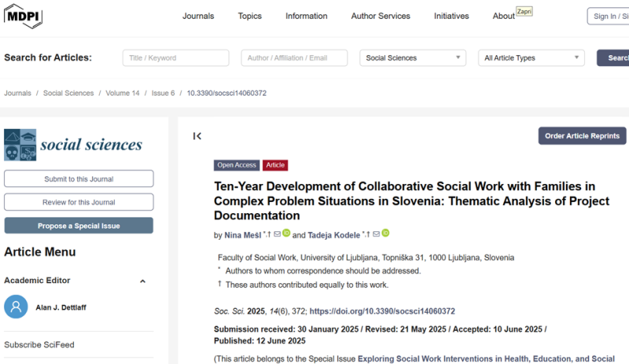
Task: Collapse sidebar with the first-page arrow icon
Action: (x=197, y=136)
